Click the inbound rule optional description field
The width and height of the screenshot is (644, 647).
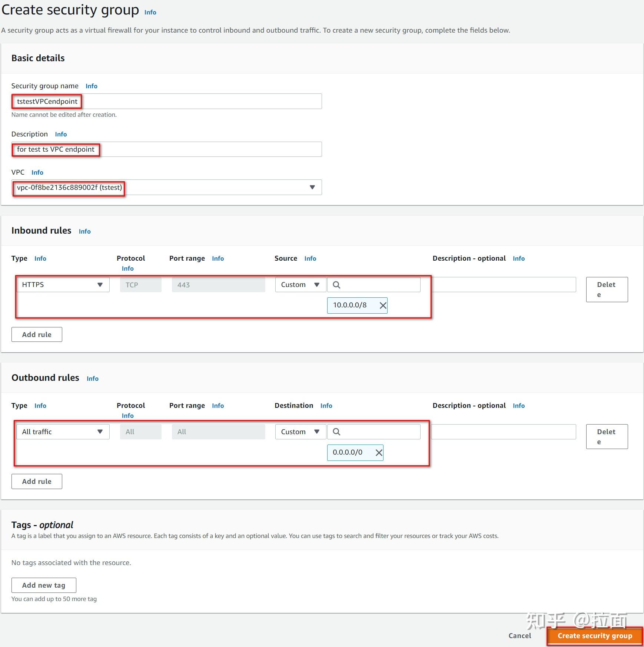[x=503, y=285]
